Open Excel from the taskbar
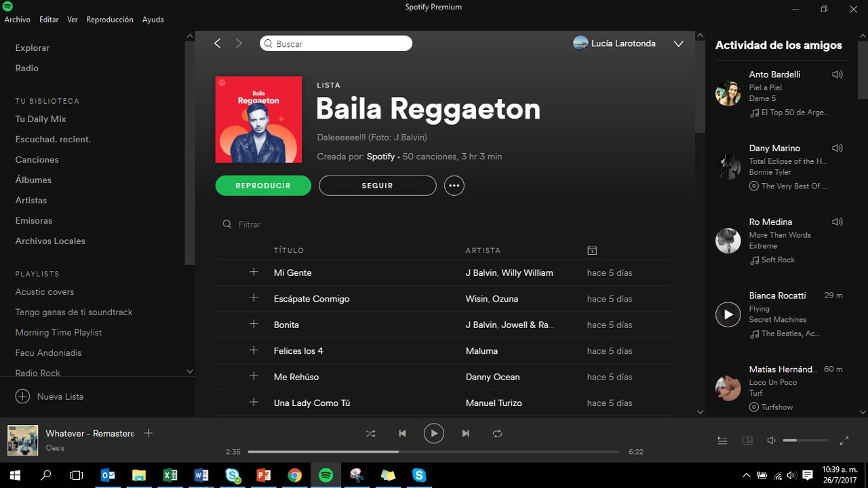The height and width of the screenshot is (488, 868). pyautogui.click(x=170, y=475)
